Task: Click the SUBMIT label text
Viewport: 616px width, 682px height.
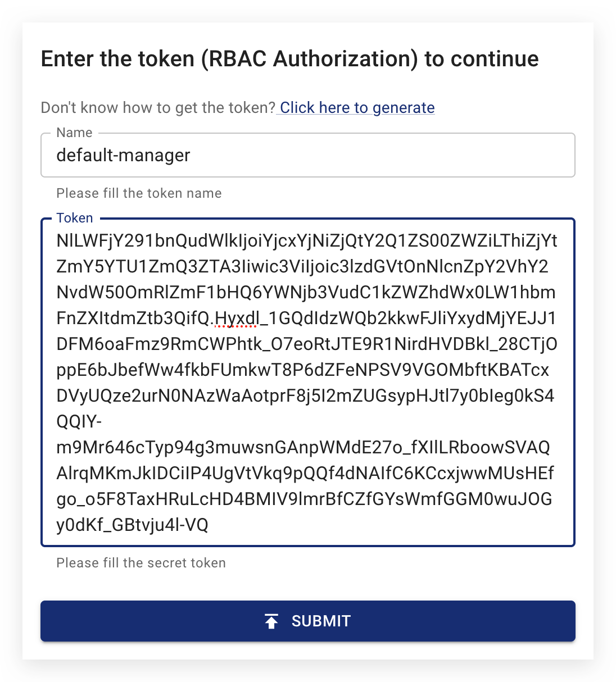Action: pyautogui.click(x=321, y=621)
